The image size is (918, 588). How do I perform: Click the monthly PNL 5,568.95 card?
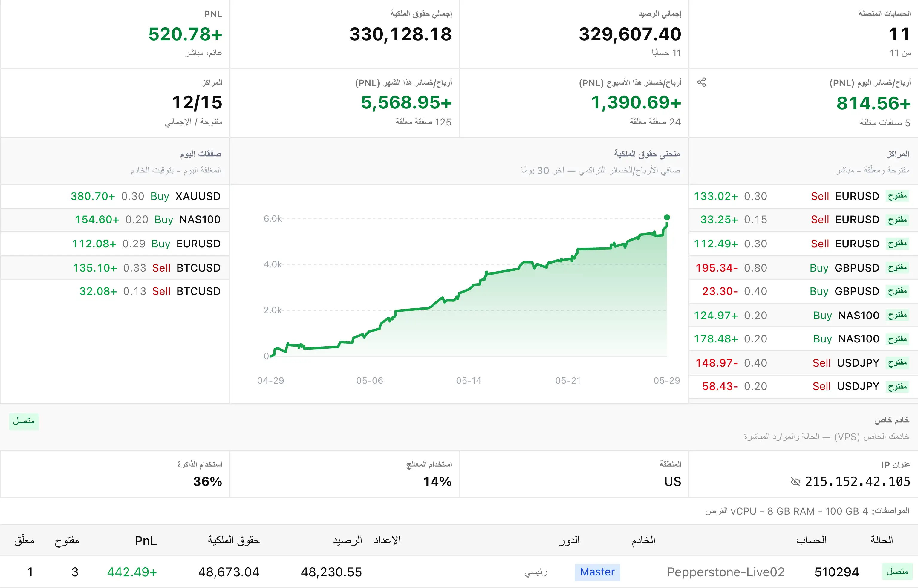click(x=345, y=103)
